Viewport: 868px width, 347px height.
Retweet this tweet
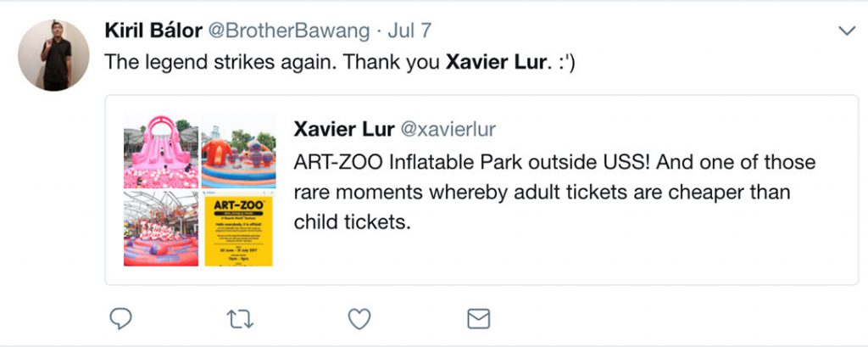[241, 318]
